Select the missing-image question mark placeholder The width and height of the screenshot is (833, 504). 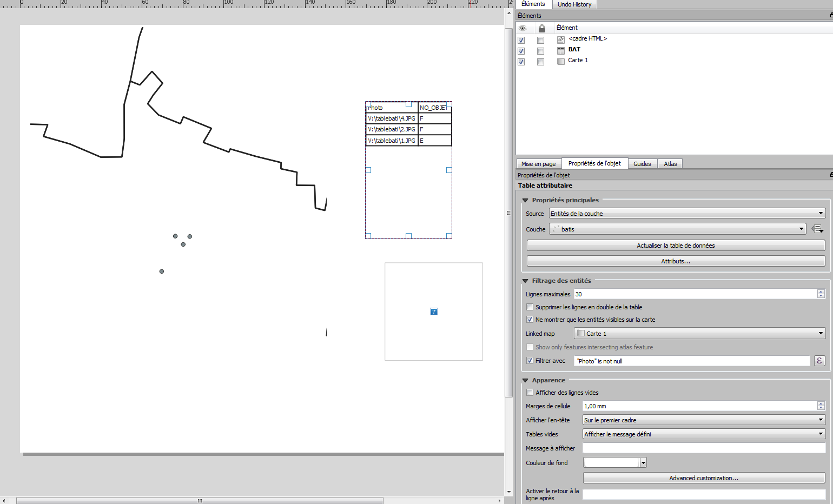(x=434, y=311)
